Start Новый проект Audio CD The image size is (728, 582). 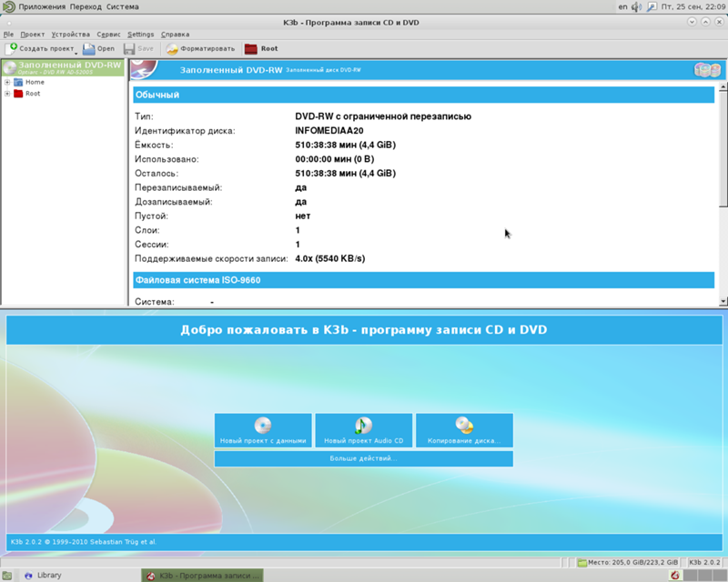(363, 430)
